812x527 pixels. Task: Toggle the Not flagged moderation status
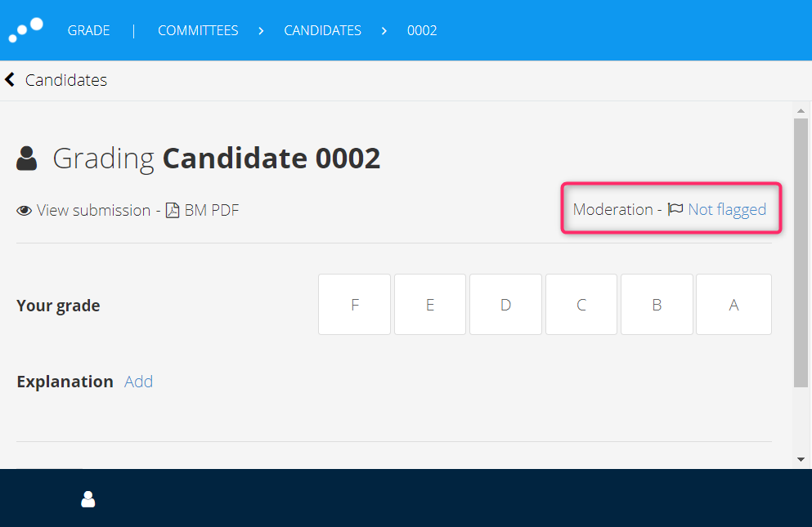tap(727, 210)
